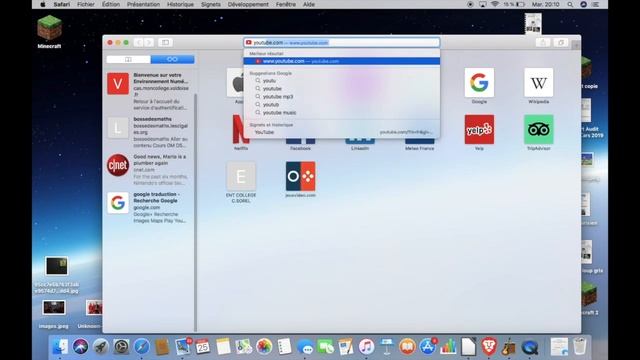Open Launchpad rocket in Dock
640x360 pixels.
(101, 347)
